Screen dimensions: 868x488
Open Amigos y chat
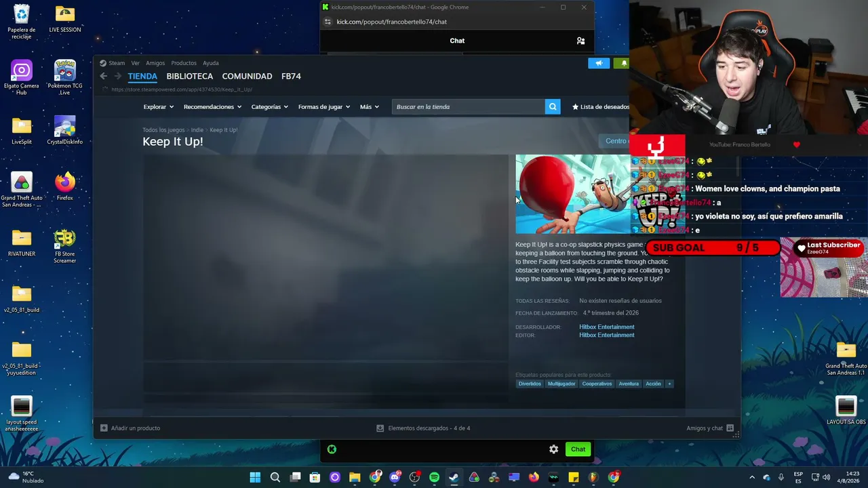[x=710, y=428]
